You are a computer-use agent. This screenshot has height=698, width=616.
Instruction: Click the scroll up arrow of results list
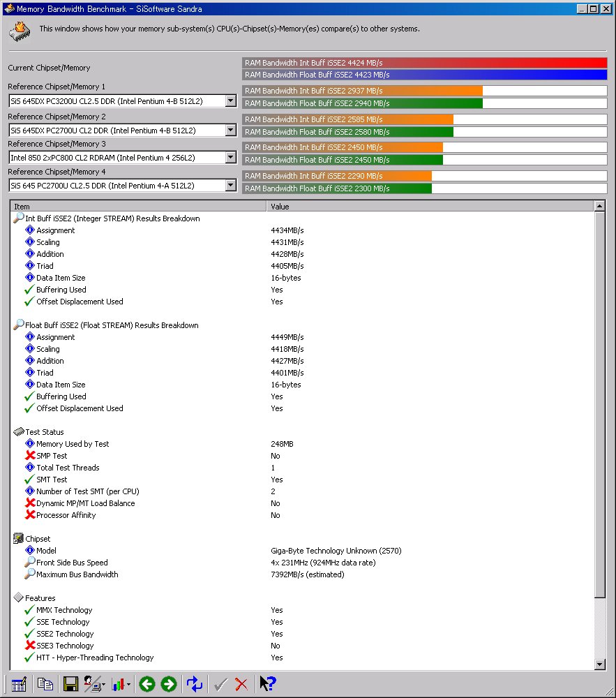tap(599, 206)
